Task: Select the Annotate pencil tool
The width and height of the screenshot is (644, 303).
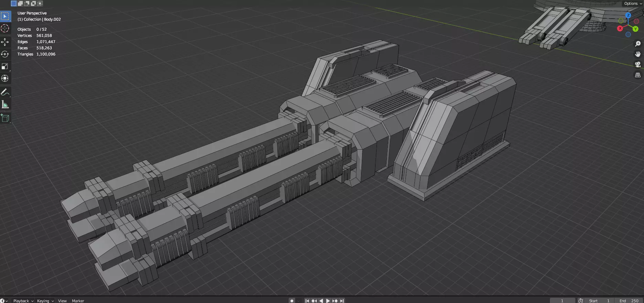Action: tap(5, 92)
